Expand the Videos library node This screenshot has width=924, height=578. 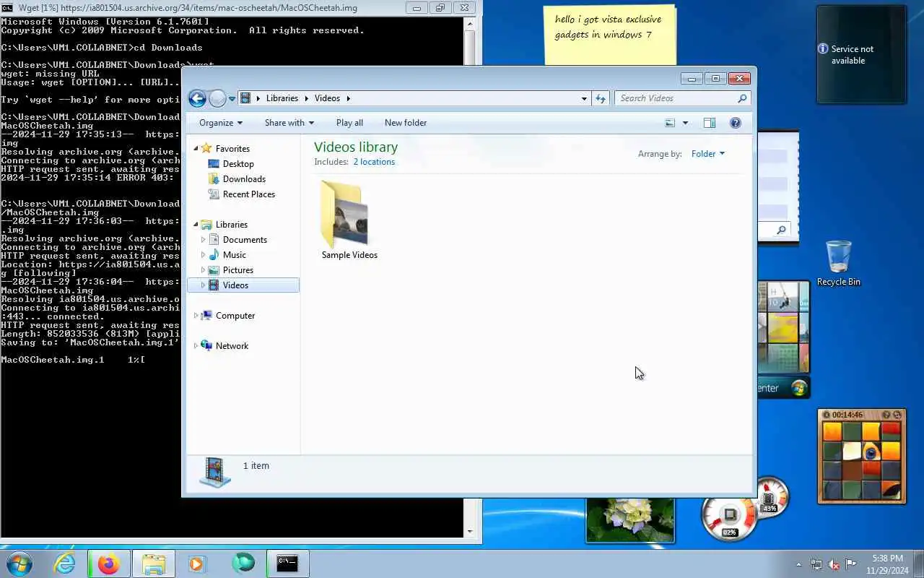pyautogui.click(x=204, y=285)
